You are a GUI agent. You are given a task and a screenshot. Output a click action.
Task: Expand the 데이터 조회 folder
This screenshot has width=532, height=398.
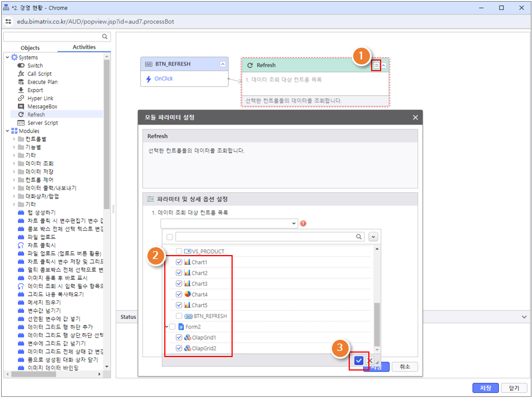14,164
